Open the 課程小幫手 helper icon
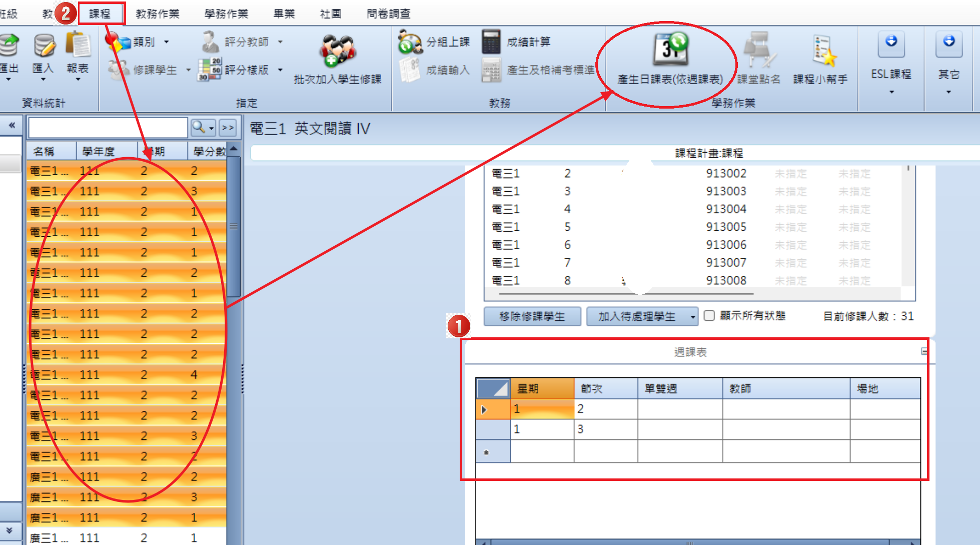 point(823,50)
